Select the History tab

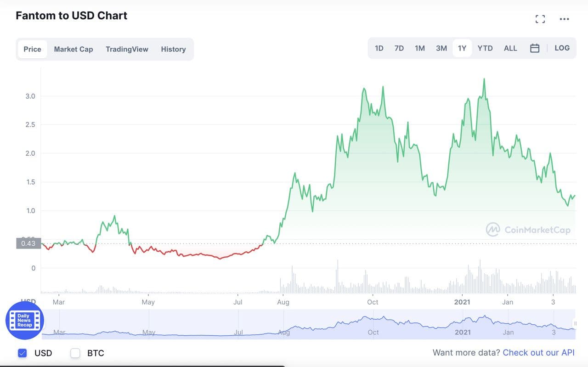[x=173, y=49]
